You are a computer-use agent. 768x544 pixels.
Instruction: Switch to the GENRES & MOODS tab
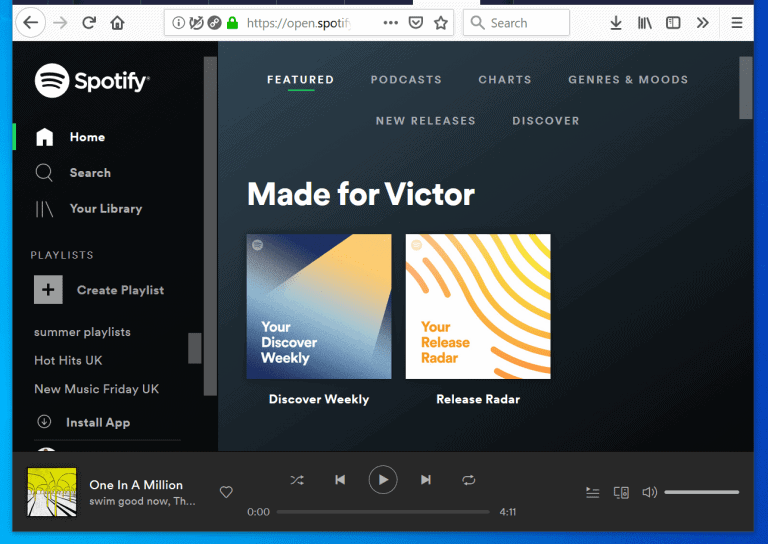(628, 80)
